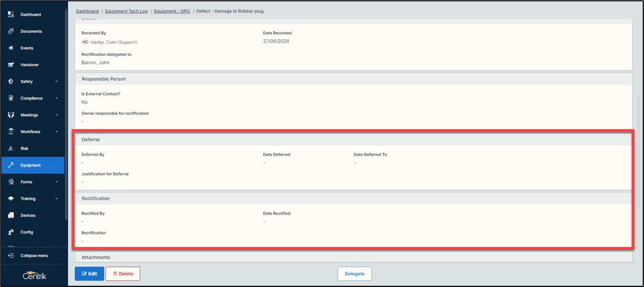Open the Forms menu item
This screenshot has width=644, height=287.
[26, 182]
